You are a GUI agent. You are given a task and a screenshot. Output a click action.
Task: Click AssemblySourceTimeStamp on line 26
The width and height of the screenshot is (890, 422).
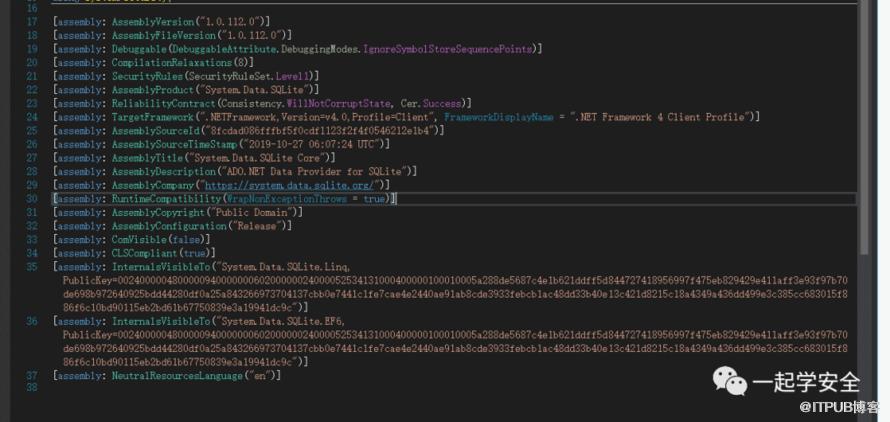[175, 144]
